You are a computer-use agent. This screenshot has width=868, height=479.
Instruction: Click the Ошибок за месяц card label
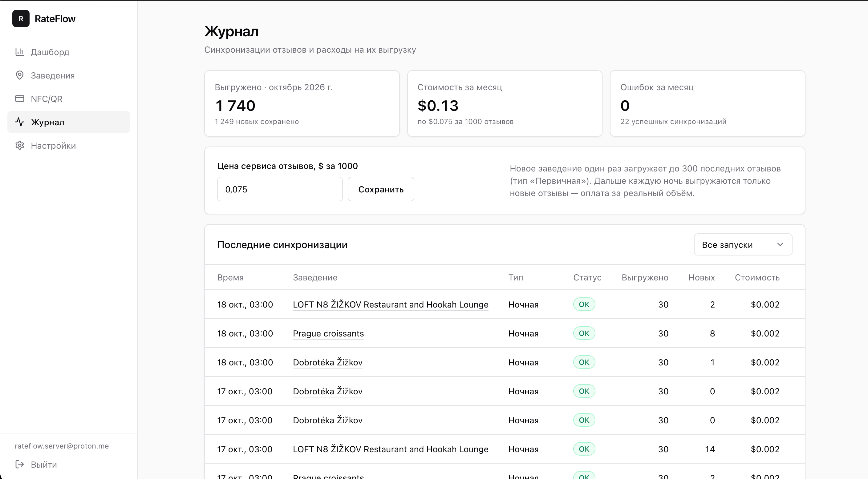click(657, 87)
